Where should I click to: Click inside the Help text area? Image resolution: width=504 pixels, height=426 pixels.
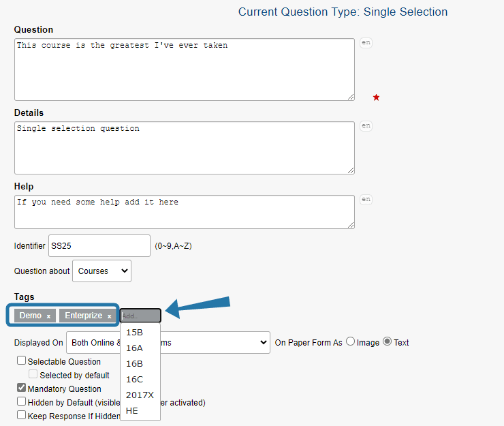click(x=184, y=211)
